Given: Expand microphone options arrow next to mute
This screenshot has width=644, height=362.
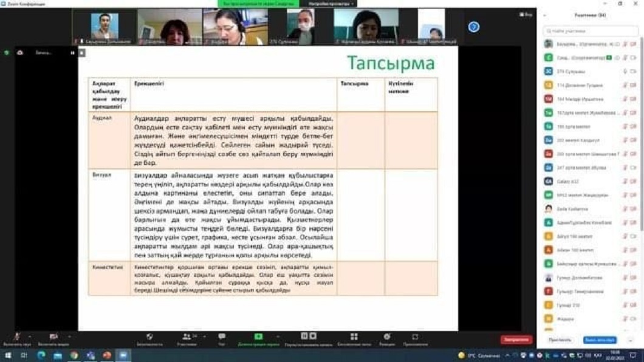Looking at the screenshot, I should [29, 337].
